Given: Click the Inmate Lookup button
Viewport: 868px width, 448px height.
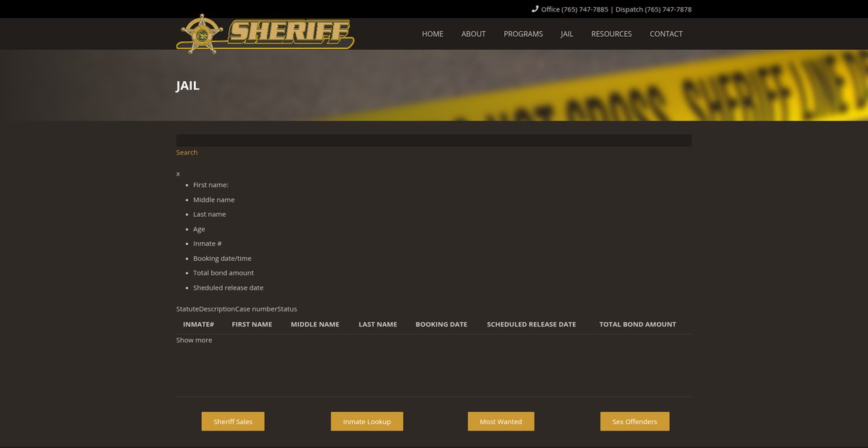Looking at the screenshot, I should pos(367,421).
